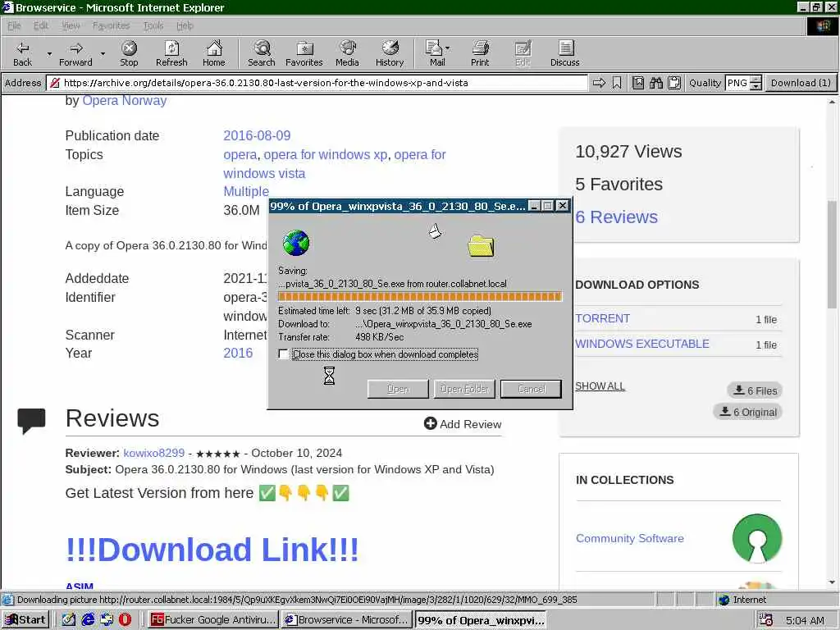This screenshot has width=840, height=630.
Task: Click the Forward arrow toolbar button
Action: tap(75, 53)
